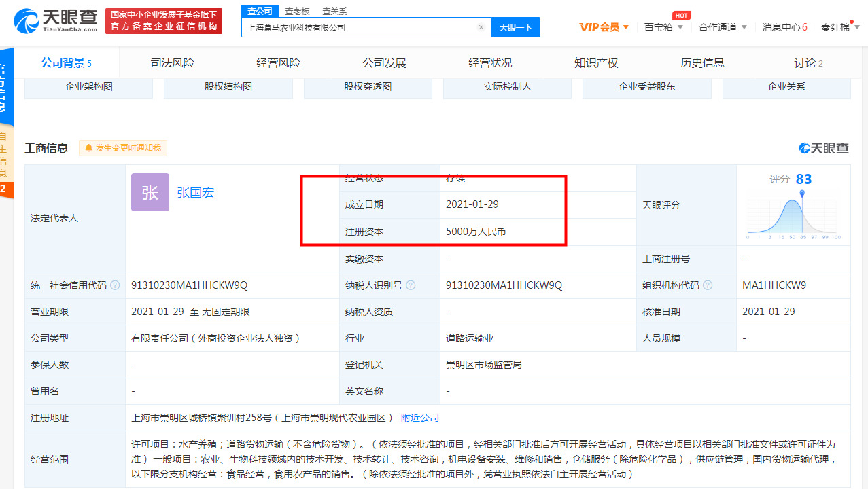The width and height of the screenshot is (868, 489).
Task: Switch to 查关系 search tab
Action: click(x=334, y=11)
